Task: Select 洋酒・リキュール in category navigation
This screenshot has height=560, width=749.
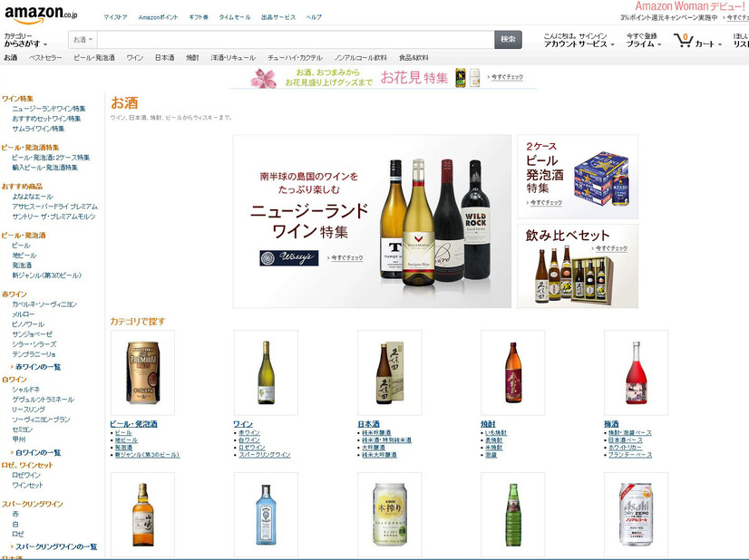Action: pos(233,58)
